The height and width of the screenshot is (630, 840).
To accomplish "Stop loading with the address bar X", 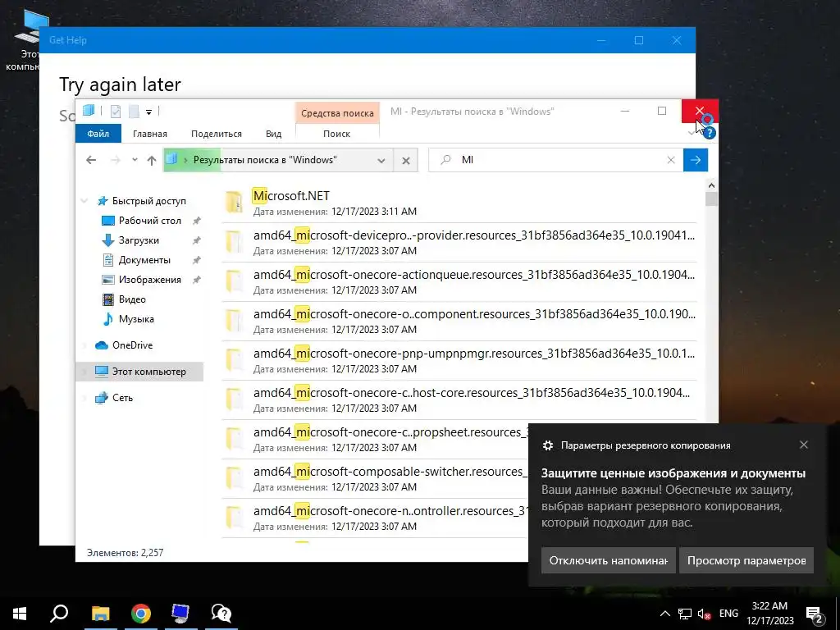I will point(406,160).
